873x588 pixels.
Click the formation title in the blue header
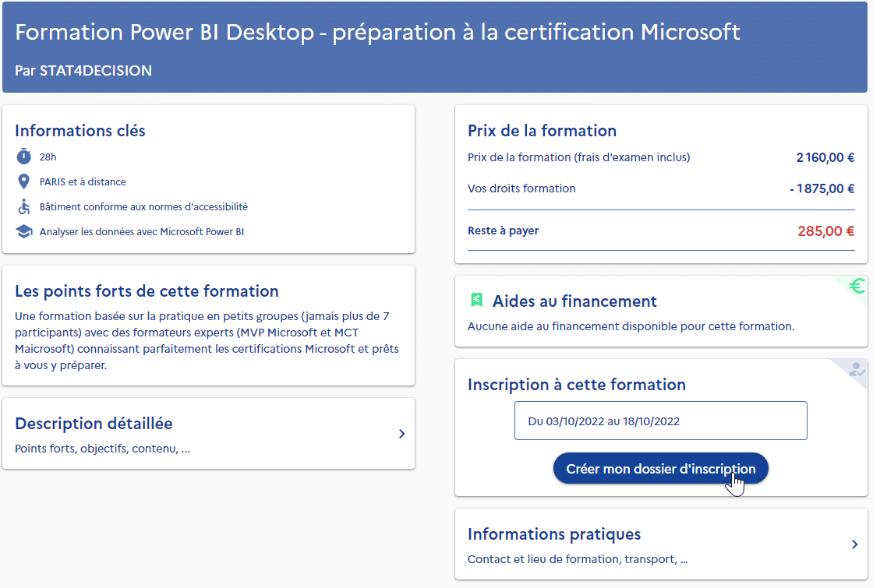pyautogui.click(x=377, y=32)
